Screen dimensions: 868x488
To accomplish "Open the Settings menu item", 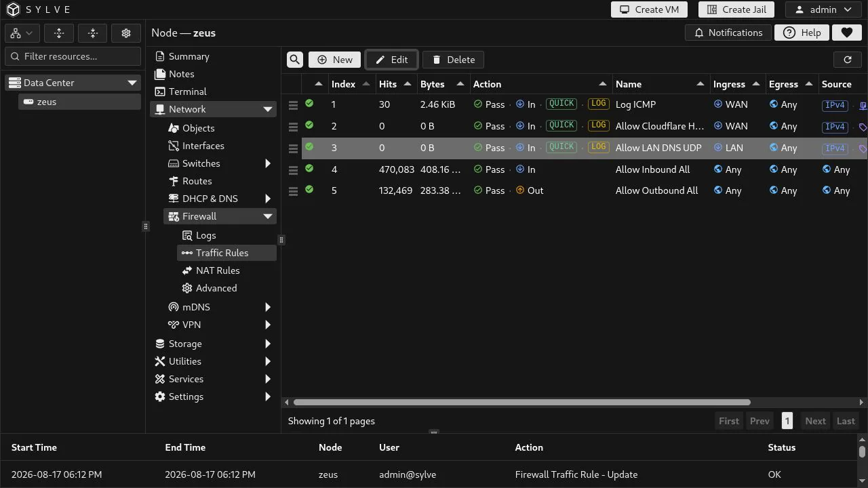I will coord(213,396).
